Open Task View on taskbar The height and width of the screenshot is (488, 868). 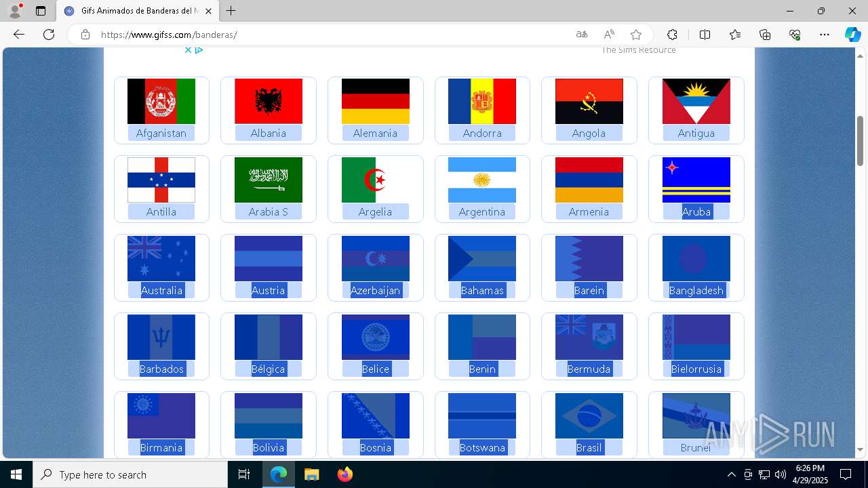pos(244,474)
